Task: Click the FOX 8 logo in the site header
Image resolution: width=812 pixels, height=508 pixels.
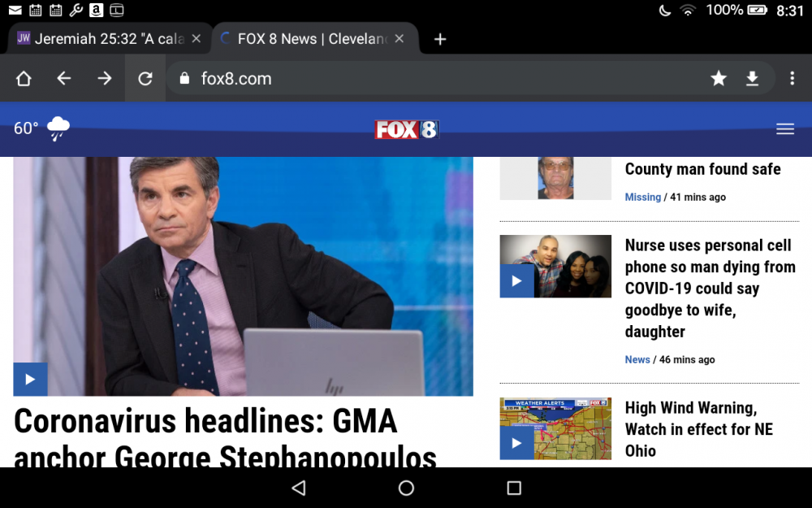Action: click(406, 128)
